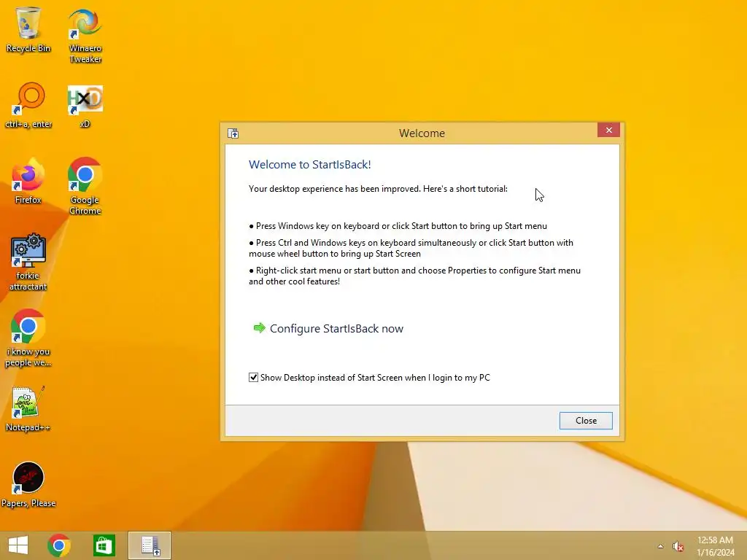
Task: Click the Close button in Welcome dialog
Action: click(x=586, y=421)
